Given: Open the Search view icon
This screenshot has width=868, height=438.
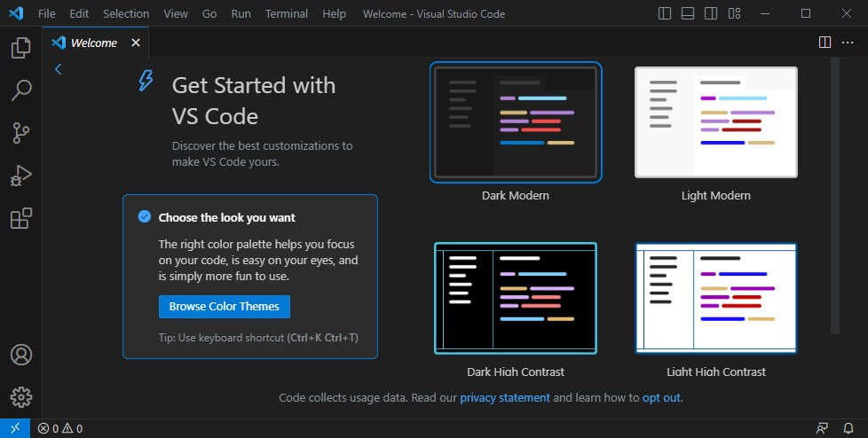Looking at the screenshot, I should (21, 90).
